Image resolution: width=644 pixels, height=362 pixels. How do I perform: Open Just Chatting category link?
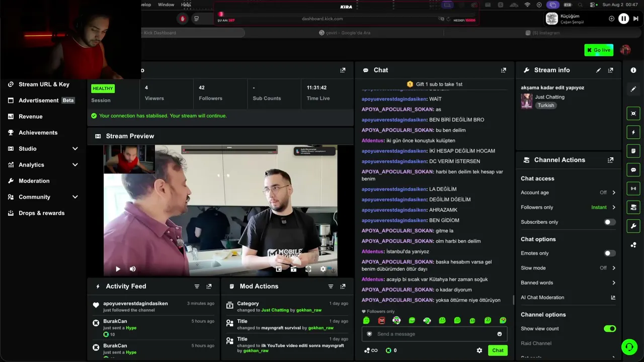[549, 97]
